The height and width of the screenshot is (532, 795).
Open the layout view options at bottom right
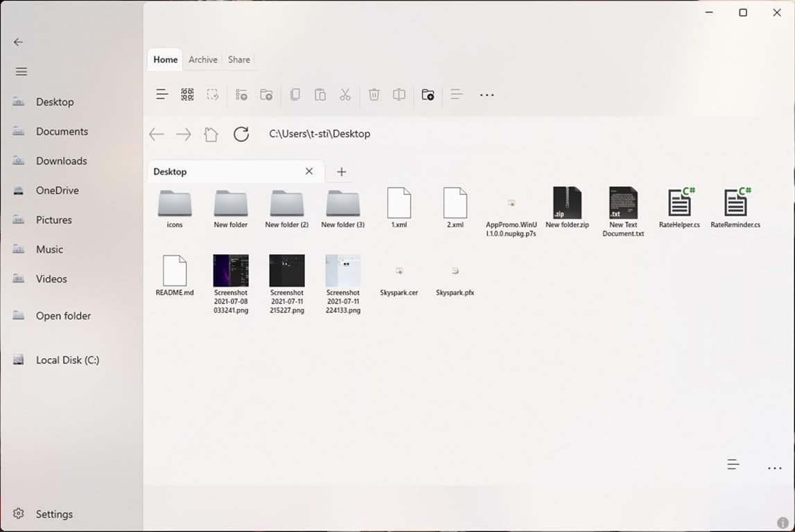point(733,464)
